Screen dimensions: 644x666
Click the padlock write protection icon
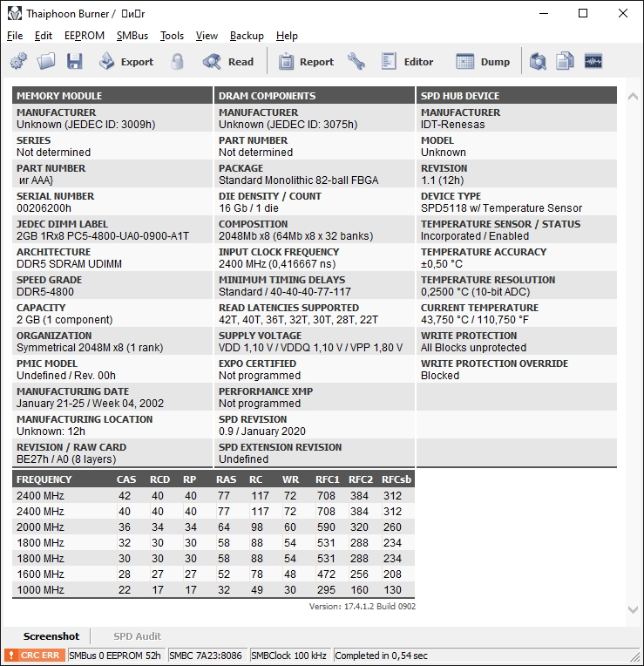pyautogui.click(x=177, y=61)
